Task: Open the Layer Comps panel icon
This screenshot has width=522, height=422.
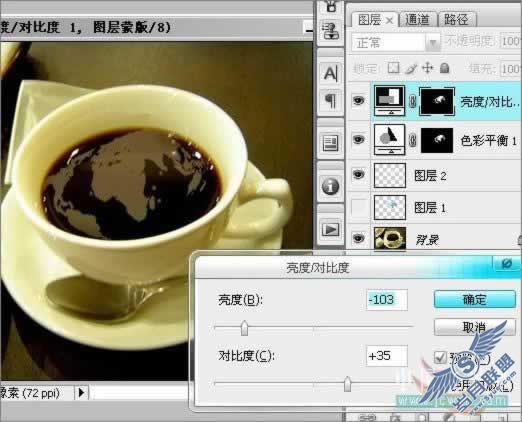Action: coord(330,143)
